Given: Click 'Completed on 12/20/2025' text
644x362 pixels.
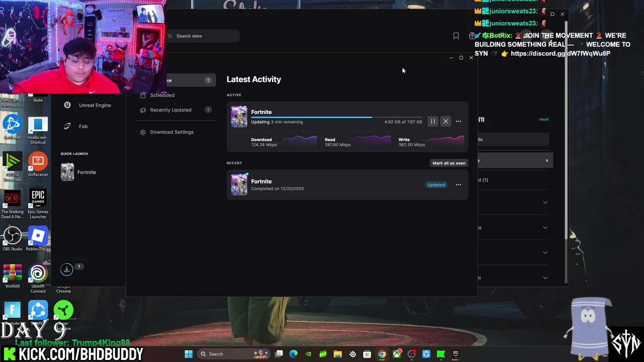Looking at the screenshot, I should click(x=277, y=189).
